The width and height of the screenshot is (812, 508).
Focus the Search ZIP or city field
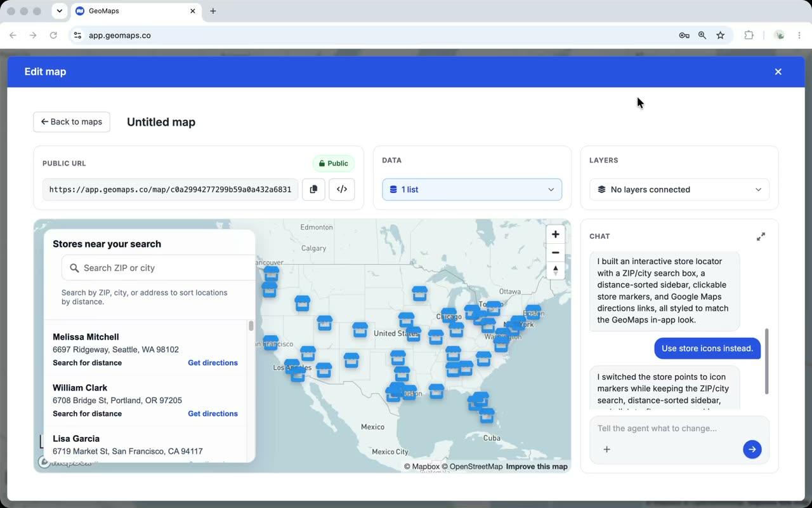click(159, 268)
